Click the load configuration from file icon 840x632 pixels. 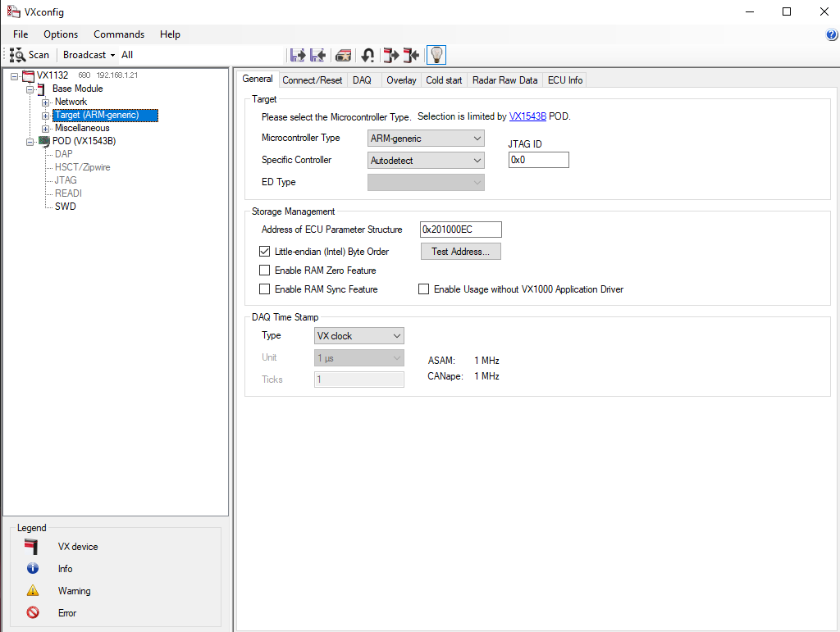click(x=318, y=55)
